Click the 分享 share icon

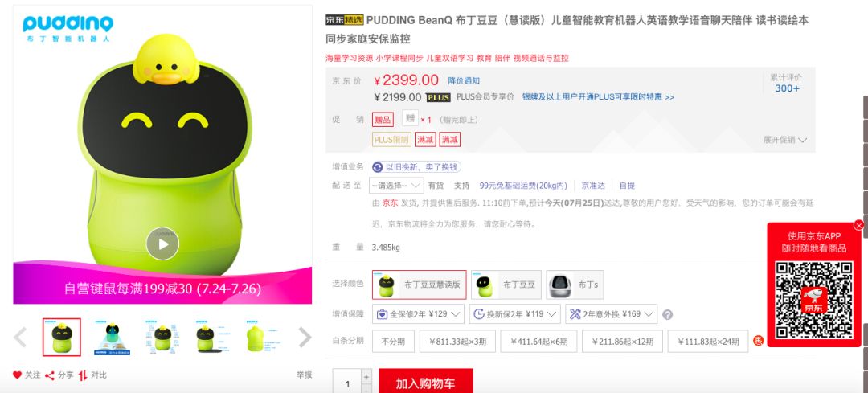pos(50,375)
